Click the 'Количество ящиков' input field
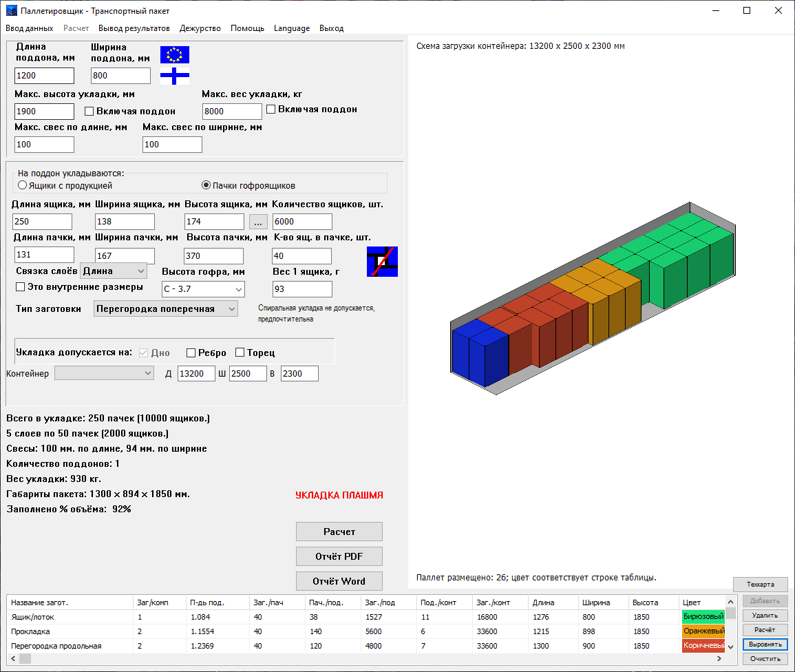The height and width of the screenshot is (672, 795). 302,222
